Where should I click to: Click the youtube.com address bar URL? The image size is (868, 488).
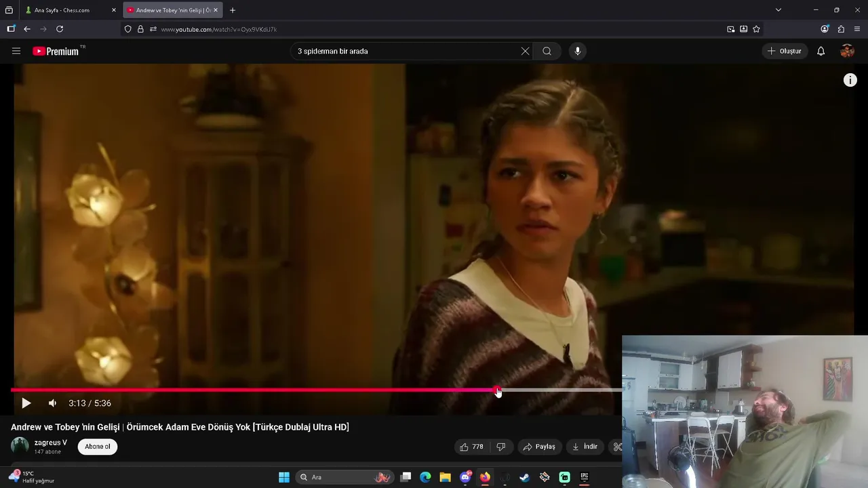coord(219,29)
